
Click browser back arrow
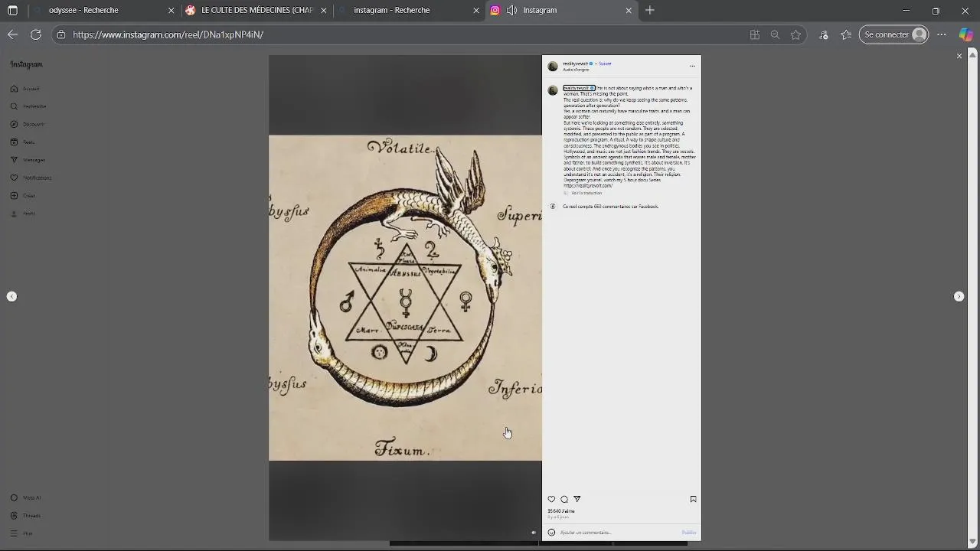[12, 34]
